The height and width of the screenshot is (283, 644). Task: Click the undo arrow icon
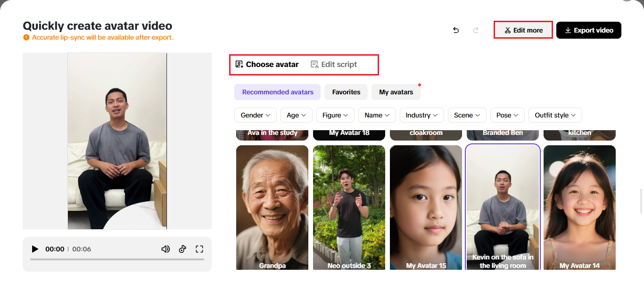(x=456, y=30)
